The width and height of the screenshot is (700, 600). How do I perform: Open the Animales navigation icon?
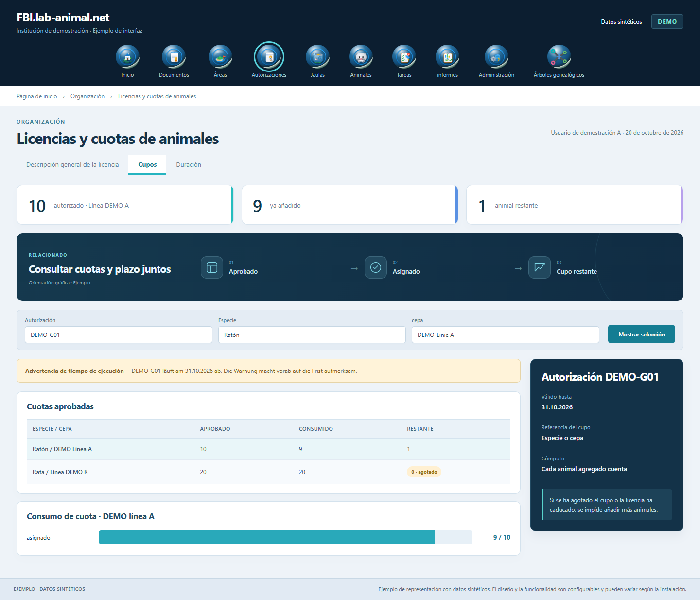click(361, 57)
